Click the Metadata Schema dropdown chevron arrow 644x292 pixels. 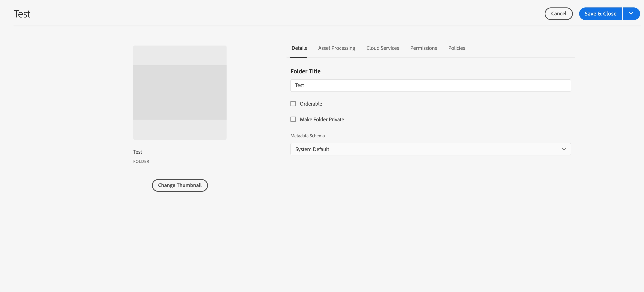[564, 149]
